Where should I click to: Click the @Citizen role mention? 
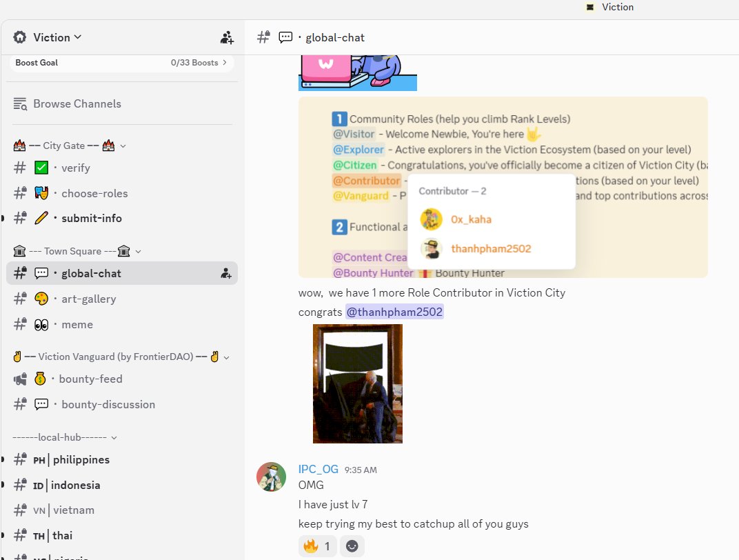point(355,165)
